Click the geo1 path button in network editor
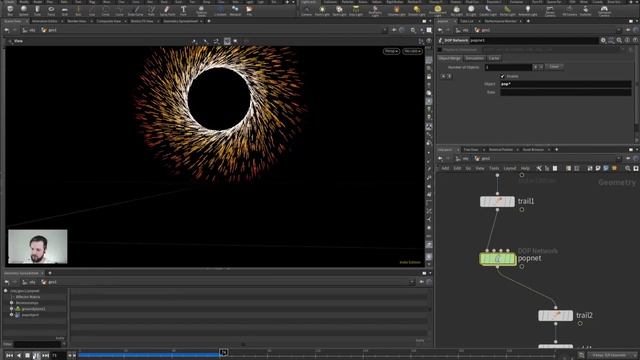Screen dimensions: 640x360 point(482,158)
